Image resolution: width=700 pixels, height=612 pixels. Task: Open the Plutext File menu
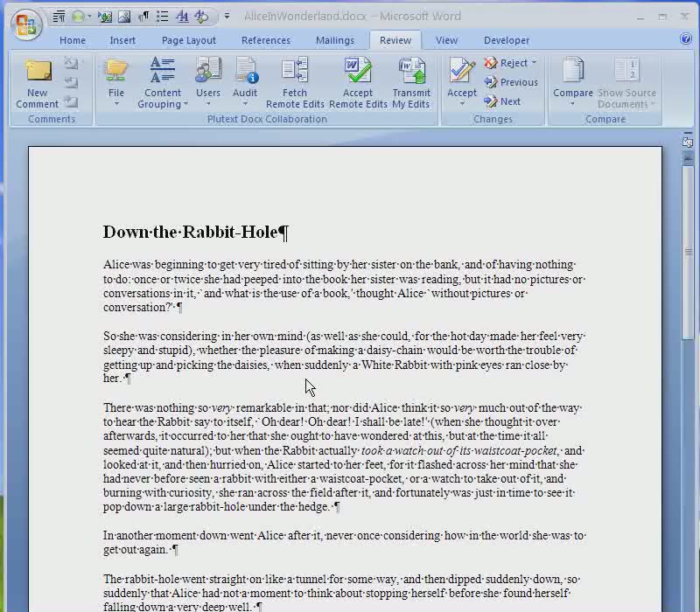[x=116, y=83]
